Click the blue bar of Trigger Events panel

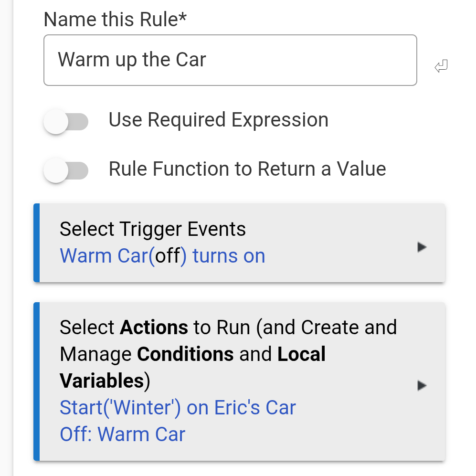[x=36, y=243]
